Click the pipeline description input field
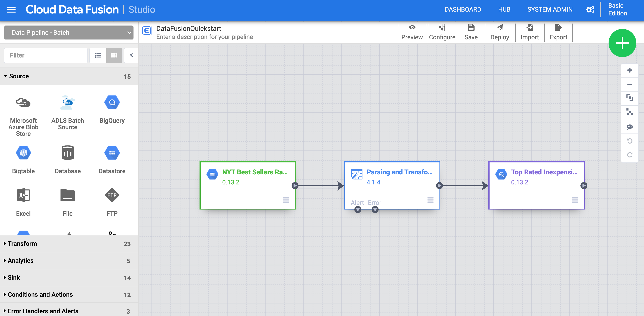The width and height of the screenshot is (644, 316). pos(205,37)
